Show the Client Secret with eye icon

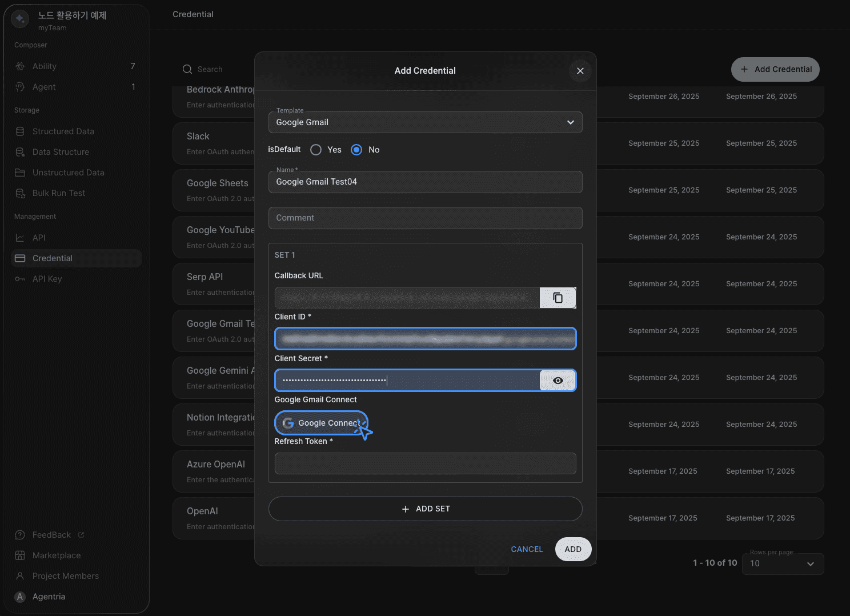(x=558, y=381)
